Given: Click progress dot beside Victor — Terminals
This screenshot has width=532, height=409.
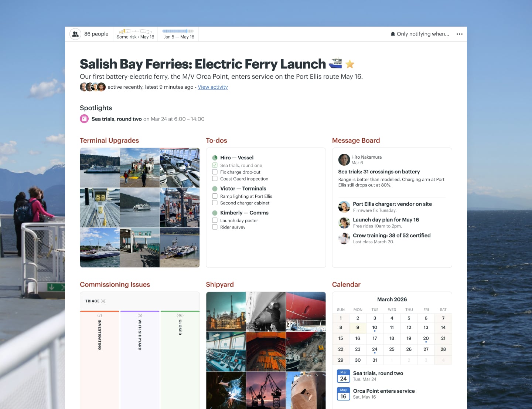Looking at the screenshot, I should 215,189.
